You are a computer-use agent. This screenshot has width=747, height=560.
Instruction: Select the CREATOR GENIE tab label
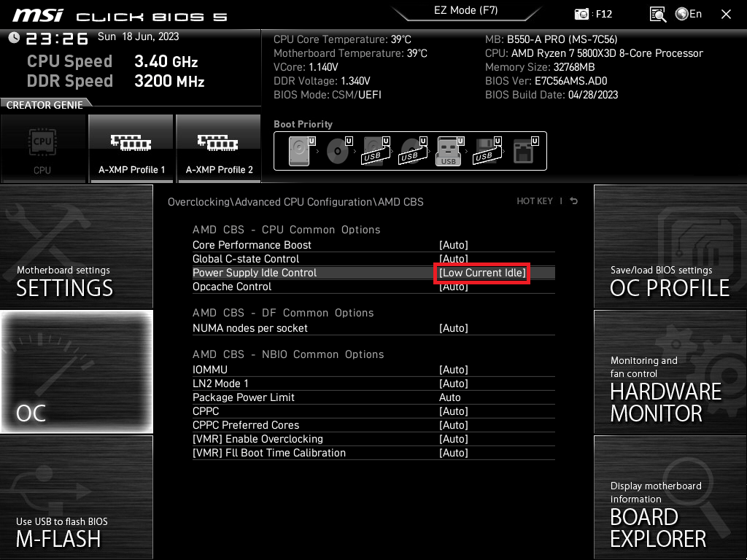(x=44, y=105)
